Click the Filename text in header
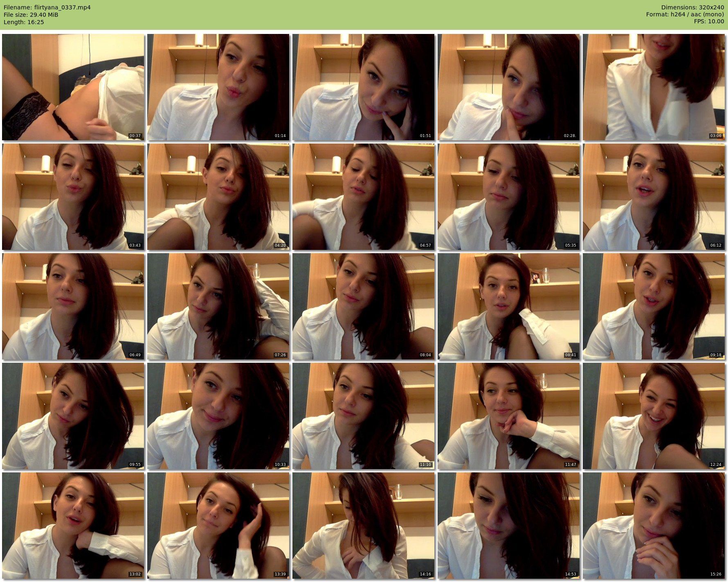Screen dimensions: 728x582 coord(47,7)
